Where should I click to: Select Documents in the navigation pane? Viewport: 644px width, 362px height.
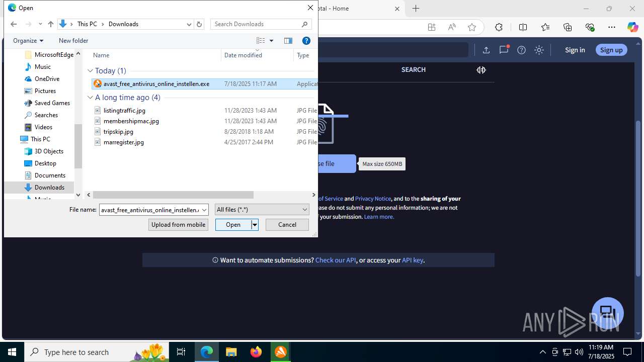coord(50,175)
